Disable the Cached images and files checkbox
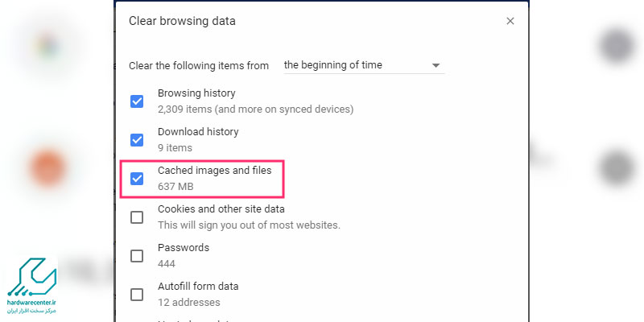This screenshot has height=322, width=644. tap(137, 179)
